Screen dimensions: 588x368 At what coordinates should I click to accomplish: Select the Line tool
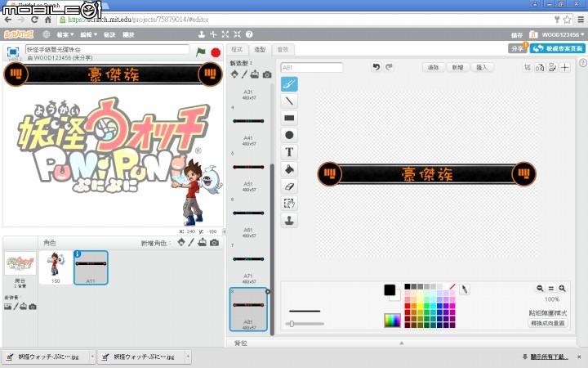click(x=289, y=101)
